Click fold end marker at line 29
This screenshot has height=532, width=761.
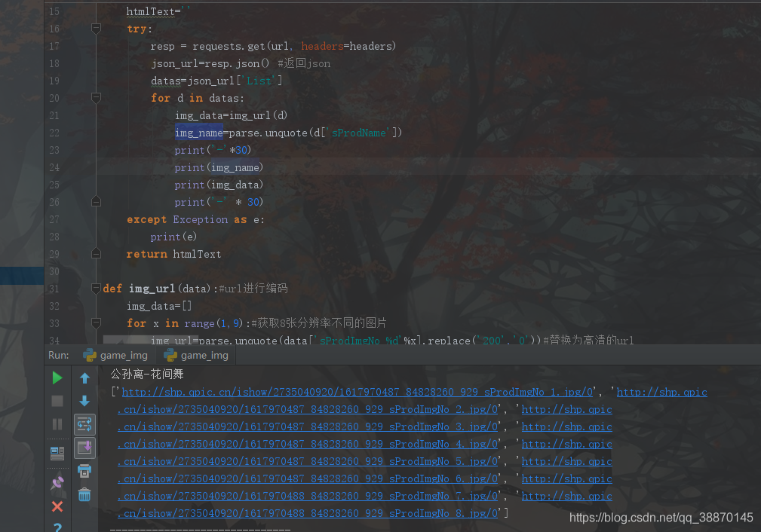[96, 254]
